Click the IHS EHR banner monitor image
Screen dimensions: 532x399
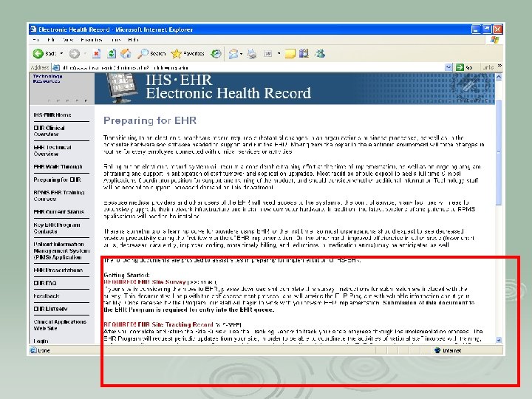(121, 88)
